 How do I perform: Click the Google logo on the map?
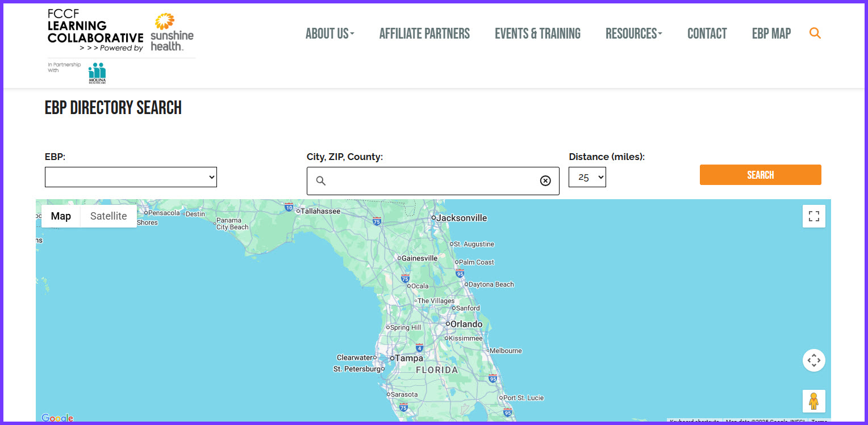(57, 418)
